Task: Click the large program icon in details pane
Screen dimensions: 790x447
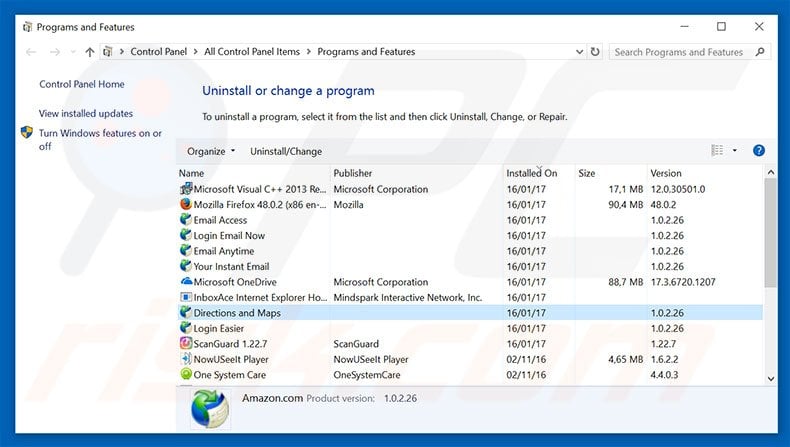Action: (210, 410)
